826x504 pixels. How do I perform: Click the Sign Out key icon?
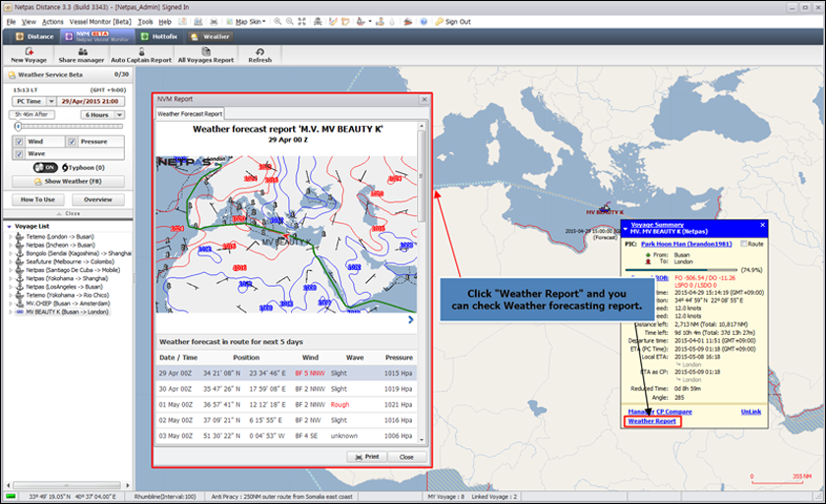440,22
